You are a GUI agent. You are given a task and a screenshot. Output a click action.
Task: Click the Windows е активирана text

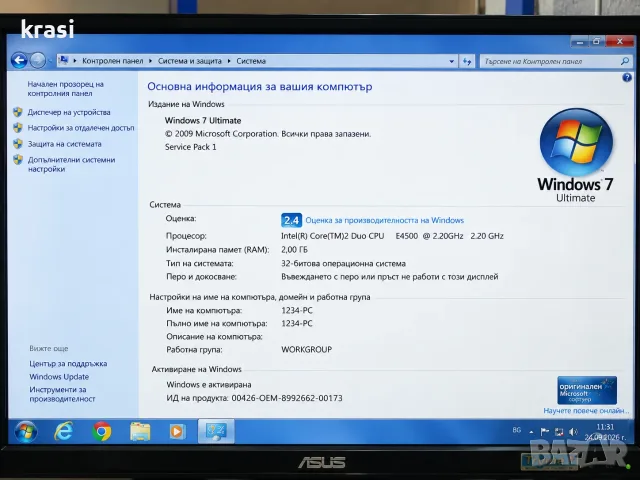(209, 384)
